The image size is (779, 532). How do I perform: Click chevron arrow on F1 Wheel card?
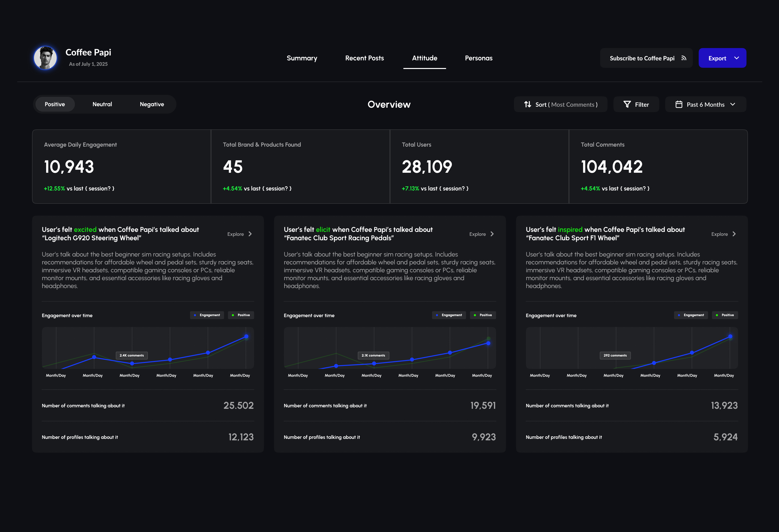[x=734, y=234]
